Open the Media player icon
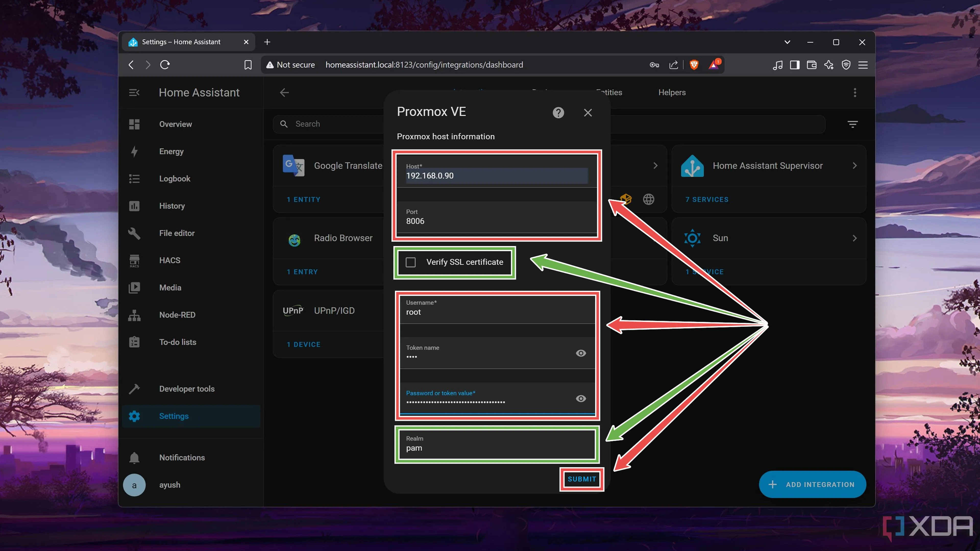The height and width of the screenshot is (551, 980). [x=134, y=287]
